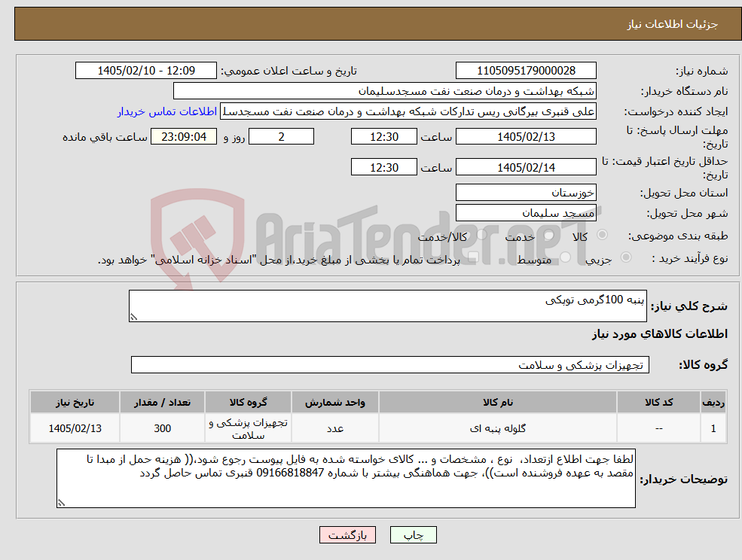The image size is (742, 560).
Task: Click the payment note about اسناد خزانه اسلامی
Action: tap(279, 260)
